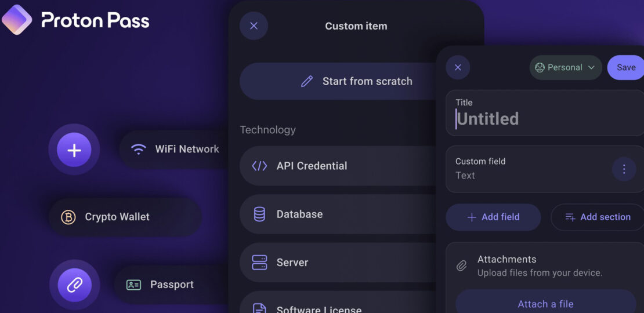Open the Custom field three-dot menu
644x313 pixels.
tap(624, 169)
